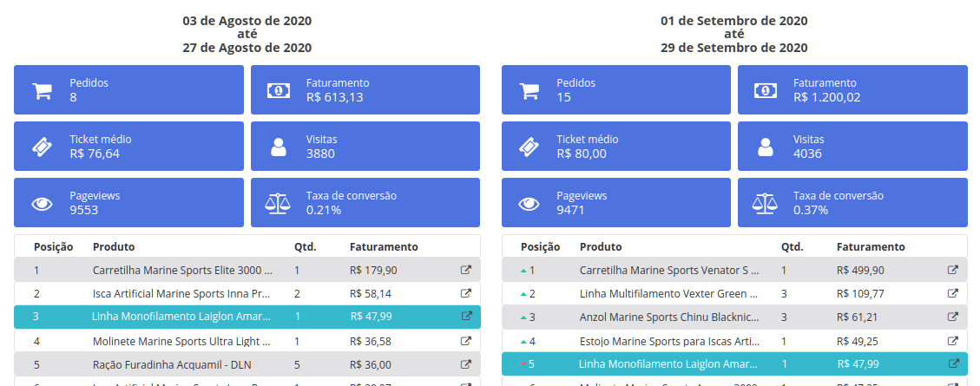Image resolution: width=980 pixels, height=386 pixels.
Task: Click the Qtd. column header in August table
Action: (305, 247)
